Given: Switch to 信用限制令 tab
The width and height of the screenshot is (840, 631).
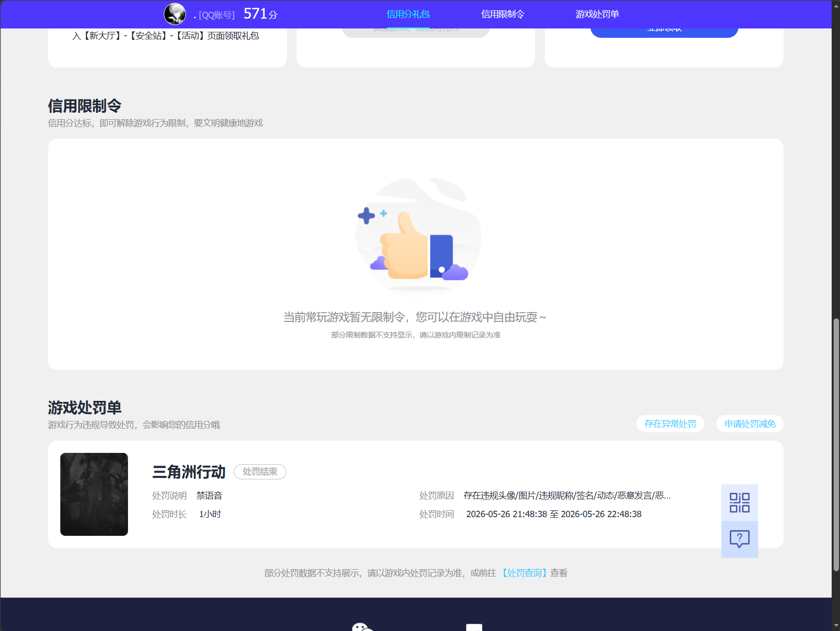Looking at the screenshot, I should click(503, 14).
